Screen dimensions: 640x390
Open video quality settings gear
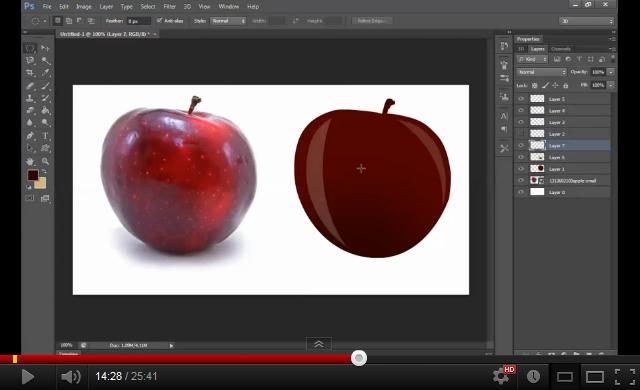click(501, 376)
